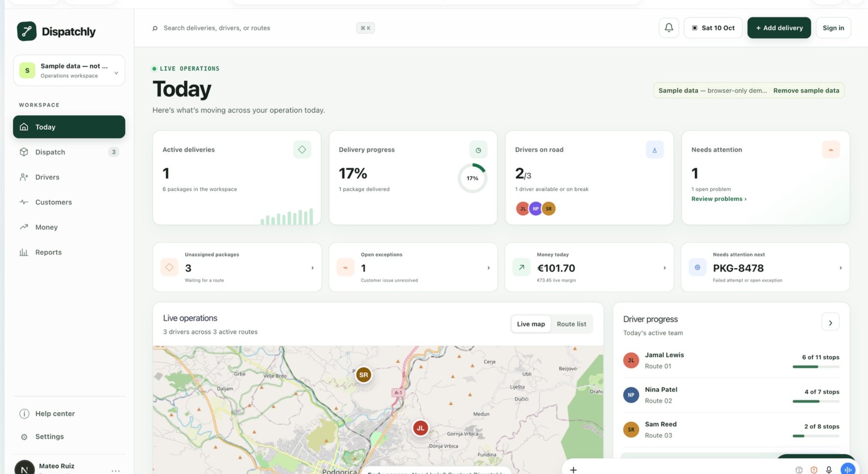Screen dimensions: 868x474
Task: Open the Open exceptions chevron
Action: click(488, 268)
